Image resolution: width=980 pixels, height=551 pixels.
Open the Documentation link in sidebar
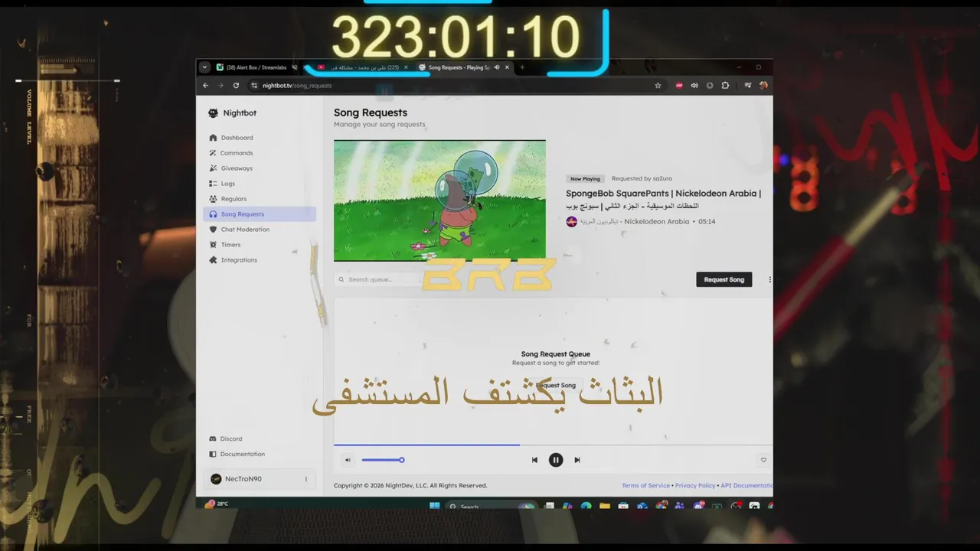(x=242, y=454)
